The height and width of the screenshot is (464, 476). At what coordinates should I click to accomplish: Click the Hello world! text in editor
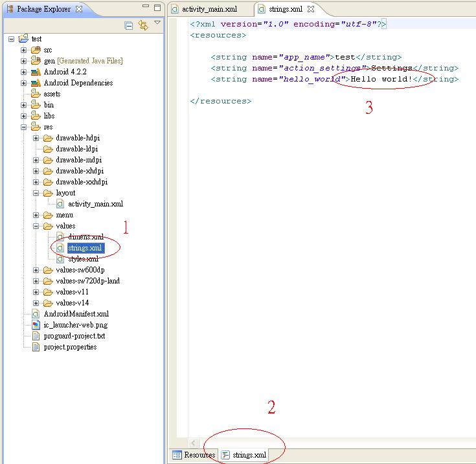(x=381, y=79)
